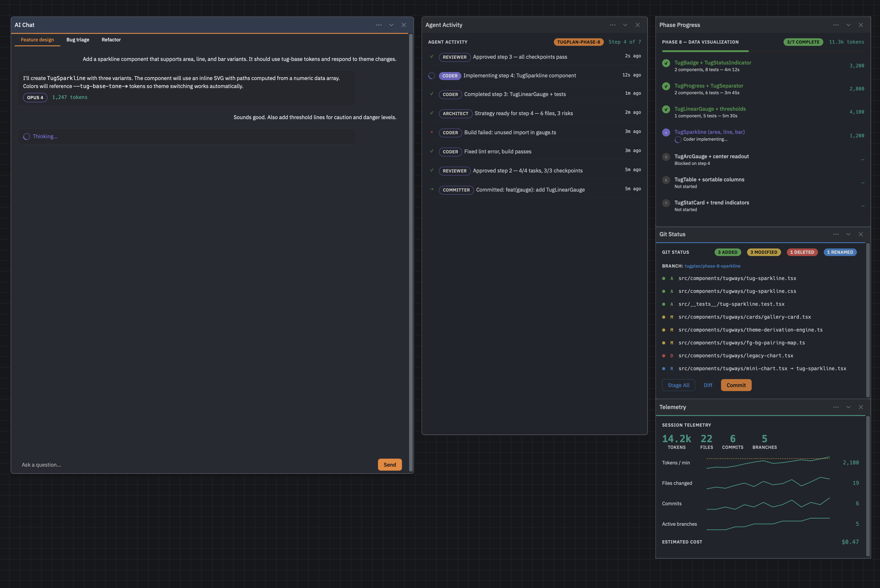
Task: Click the 1 RENAMED status badge
Action: tap(840, 252)
